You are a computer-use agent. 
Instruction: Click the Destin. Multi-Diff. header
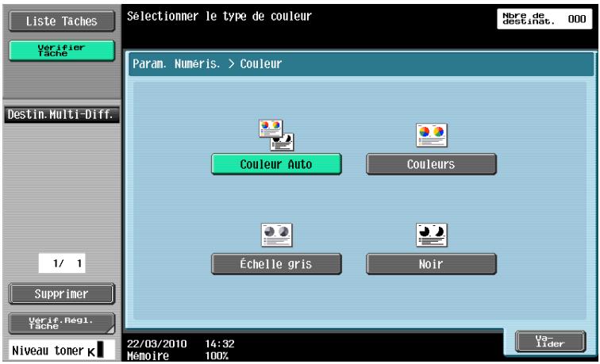(62, 115)
